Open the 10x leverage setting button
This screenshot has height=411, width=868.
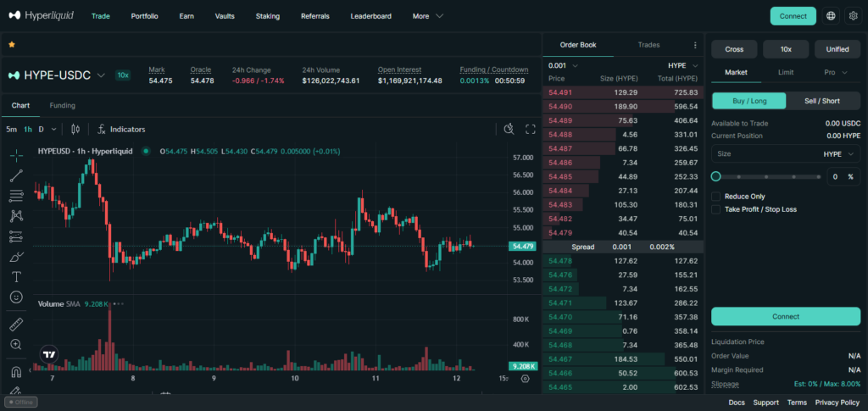[x=786, y=49]
